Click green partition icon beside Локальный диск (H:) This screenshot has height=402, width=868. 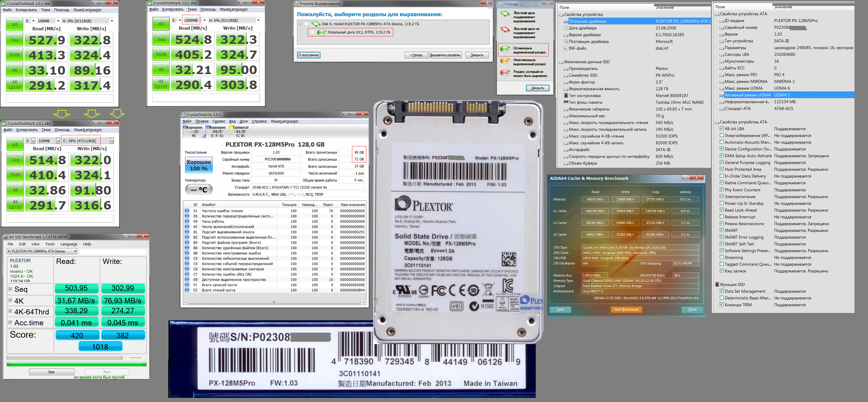(x=322, y=32)
